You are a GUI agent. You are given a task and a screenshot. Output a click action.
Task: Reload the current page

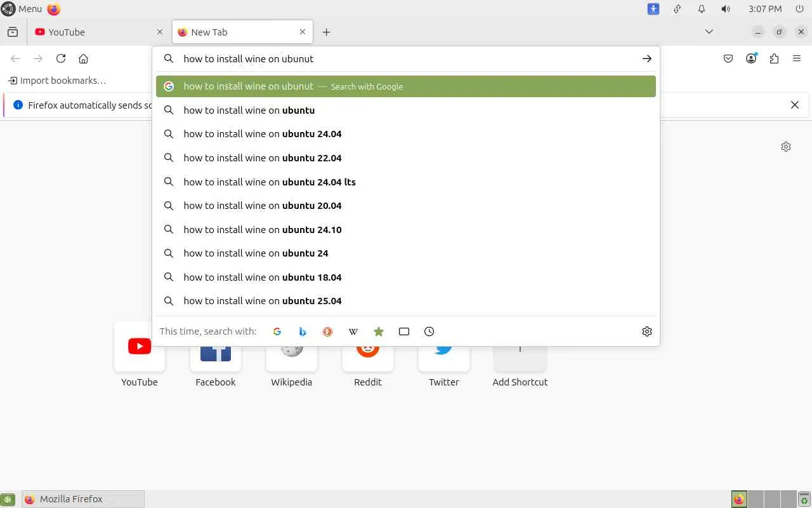61,58
